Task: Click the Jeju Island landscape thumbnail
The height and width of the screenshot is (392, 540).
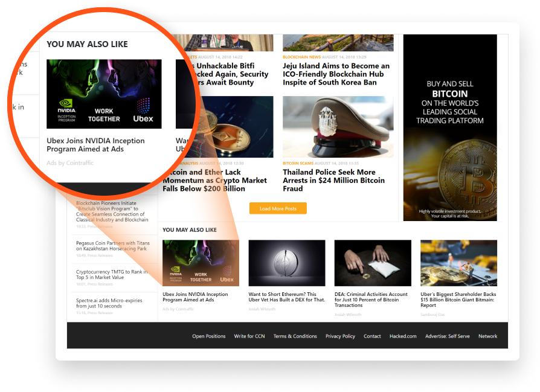Action: [x=338, y=43]
